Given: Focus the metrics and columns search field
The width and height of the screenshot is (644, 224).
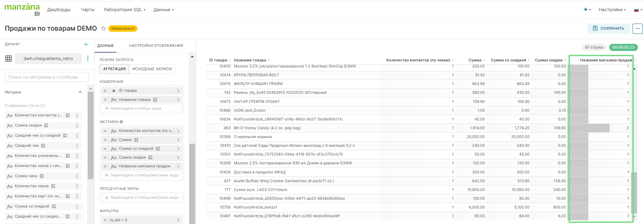Looking at the screenshot, I should click(x=47, y=77).
